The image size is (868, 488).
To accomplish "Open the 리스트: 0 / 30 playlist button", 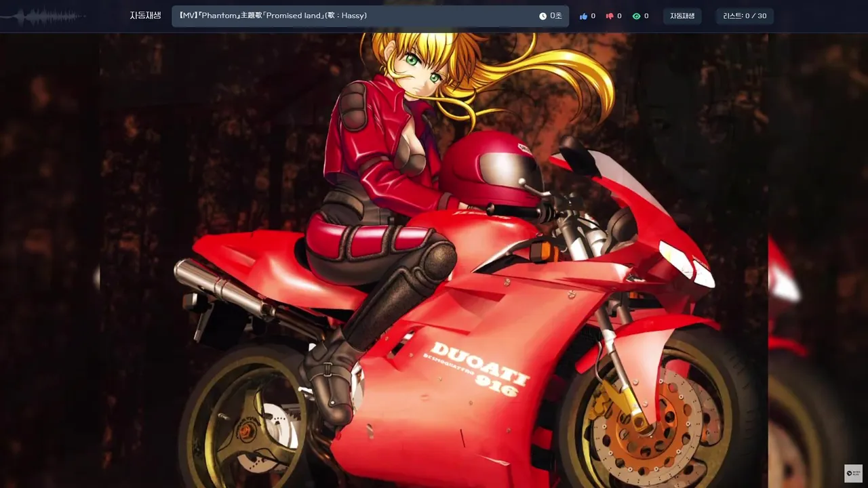I will tap(745, 16).
